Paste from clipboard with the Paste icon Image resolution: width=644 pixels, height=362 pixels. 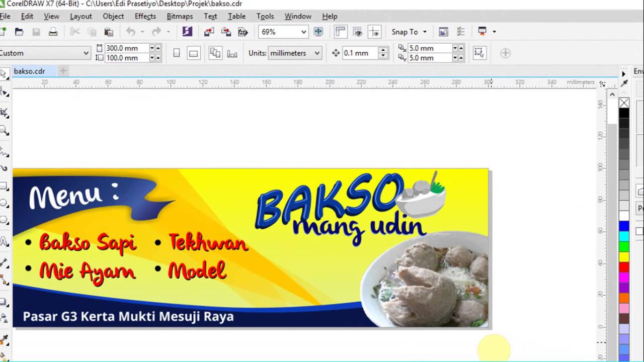click(x=108, y=32)
